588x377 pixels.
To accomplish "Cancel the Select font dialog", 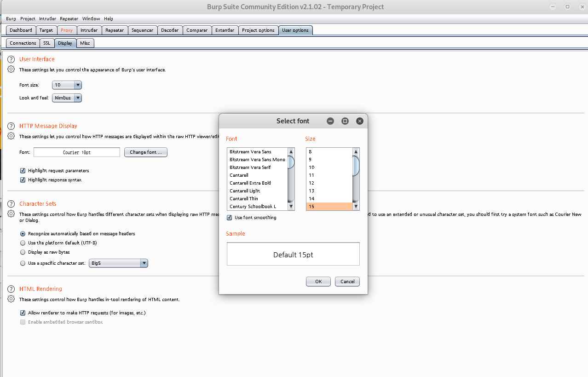I will pyautogui.click(x=347, y=282).
